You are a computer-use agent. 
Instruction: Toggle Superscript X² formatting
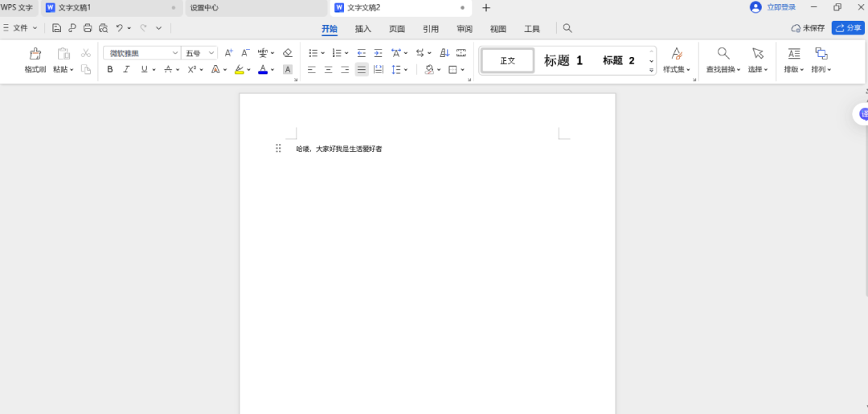click(191, 70)
